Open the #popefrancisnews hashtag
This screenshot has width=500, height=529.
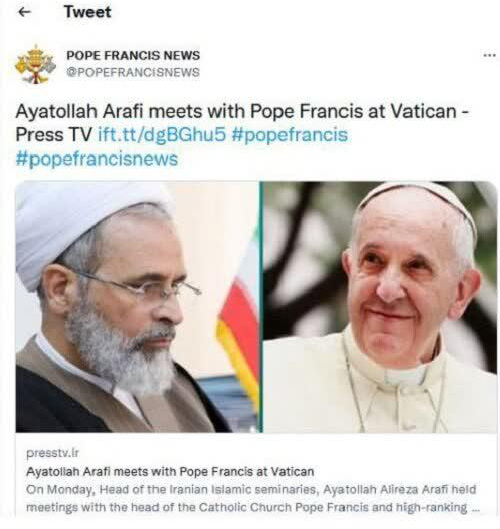point(96,159)
